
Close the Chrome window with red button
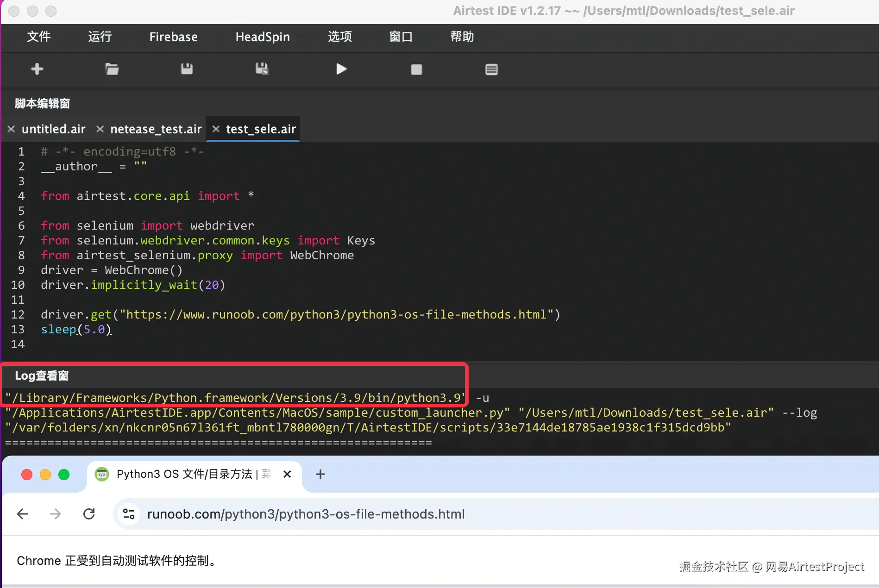click(27, 475)
